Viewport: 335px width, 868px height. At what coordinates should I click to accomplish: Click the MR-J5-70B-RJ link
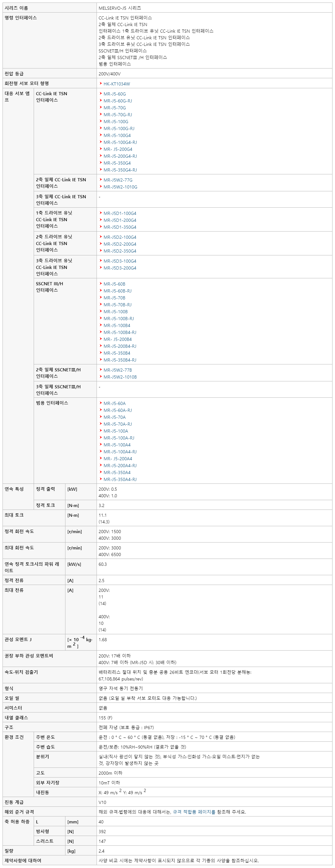pos(117,305)
